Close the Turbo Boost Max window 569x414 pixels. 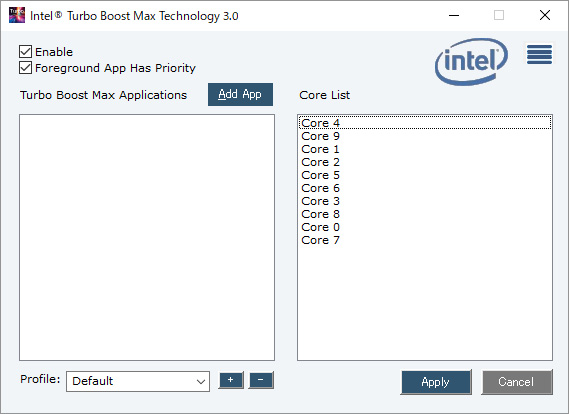(x=545, y=15)
